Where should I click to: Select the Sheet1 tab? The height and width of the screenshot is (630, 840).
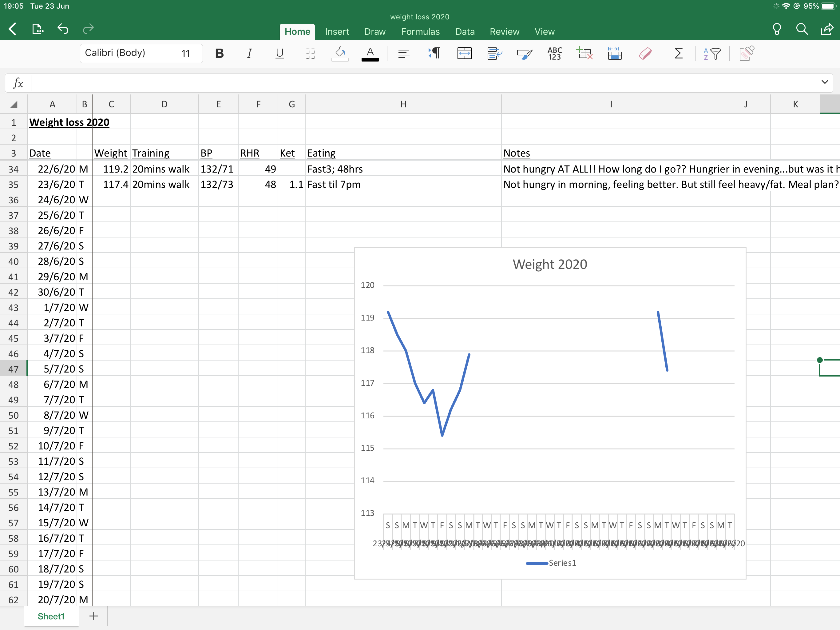51,616
